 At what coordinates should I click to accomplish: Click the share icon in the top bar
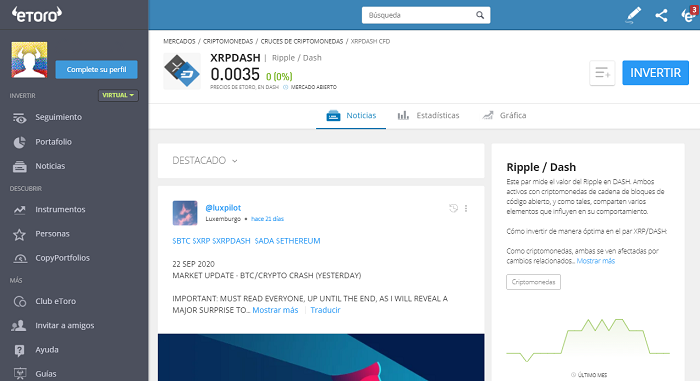point(661,15)
